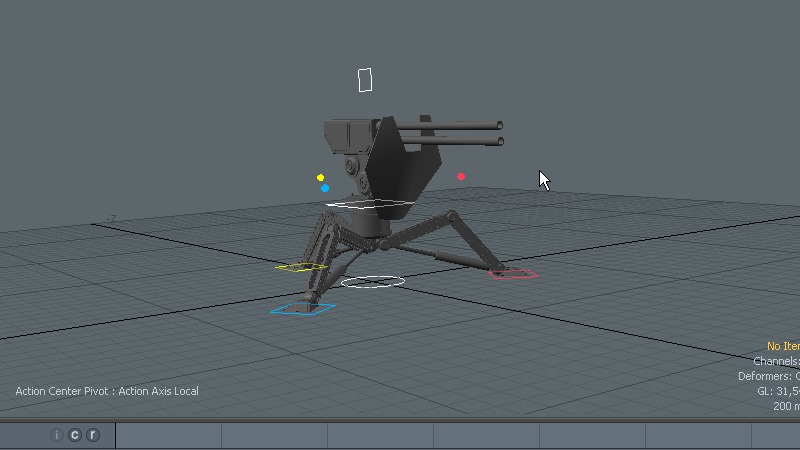The height and width of the screenshot is (450, 800).
Task: Click the 'c' circular button in bottom bar
Action: pos(75,435)
